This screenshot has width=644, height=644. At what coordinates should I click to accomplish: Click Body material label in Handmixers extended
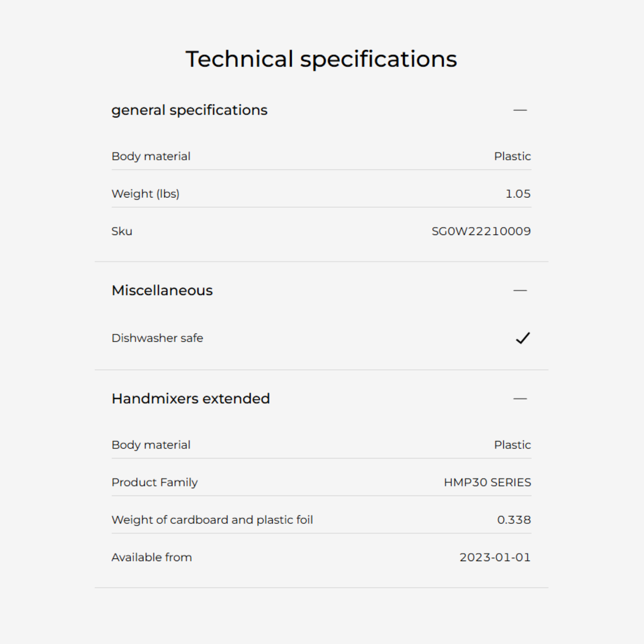click(151, 445)
